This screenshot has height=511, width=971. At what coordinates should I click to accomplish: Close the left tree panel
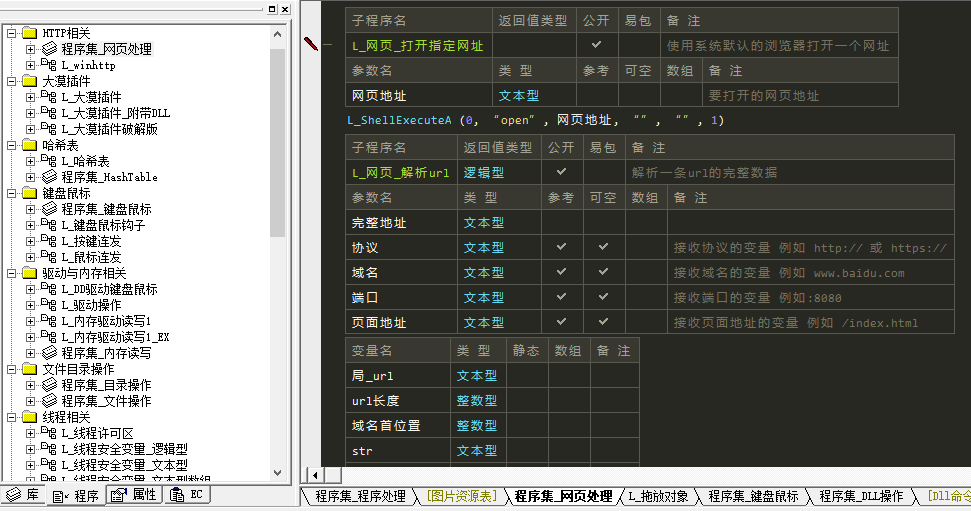(285, 9)
